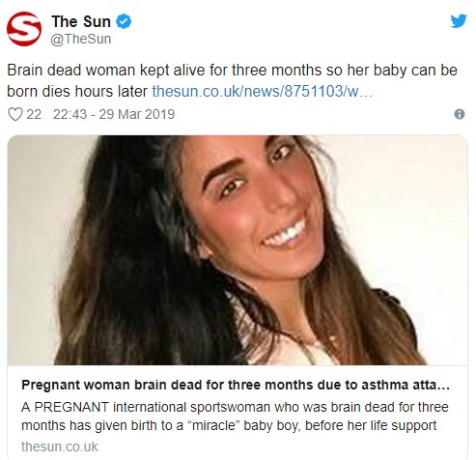
Task: Click the like count 22
Action: point(34,114)
